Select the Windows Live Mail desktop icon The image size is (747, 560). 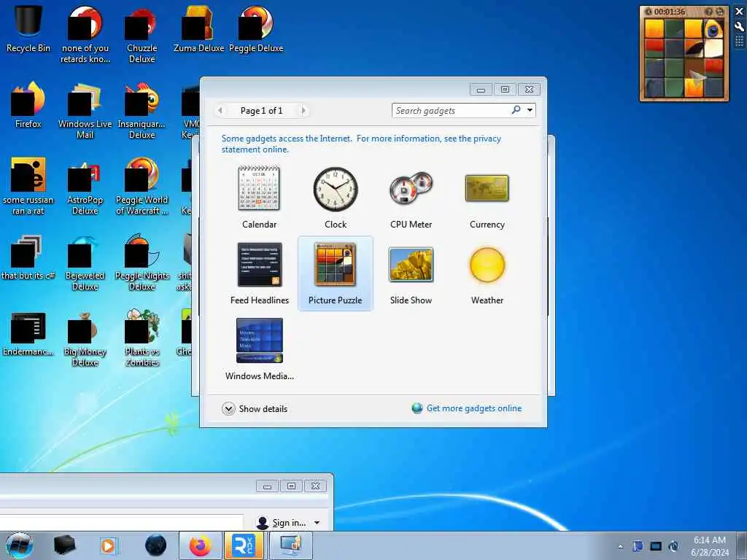[85, 111]
